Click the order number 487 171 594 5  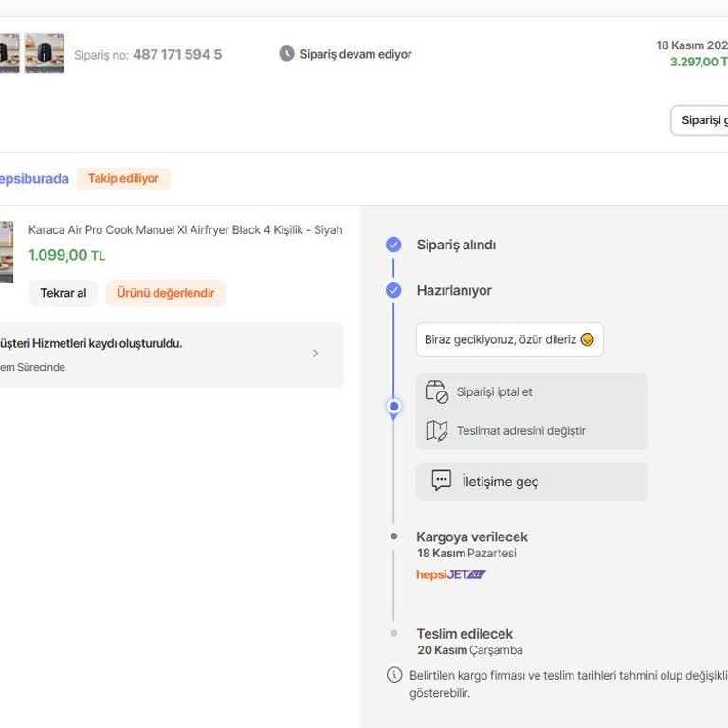(x=177, y=55)
